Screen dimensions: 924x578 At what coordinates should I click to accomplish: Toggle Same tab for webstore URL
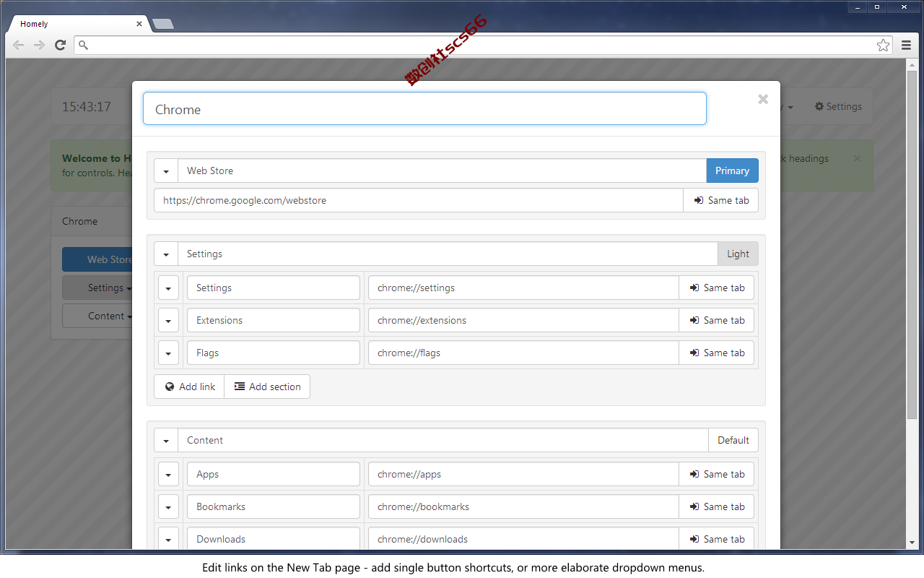[x=720, y=200]
